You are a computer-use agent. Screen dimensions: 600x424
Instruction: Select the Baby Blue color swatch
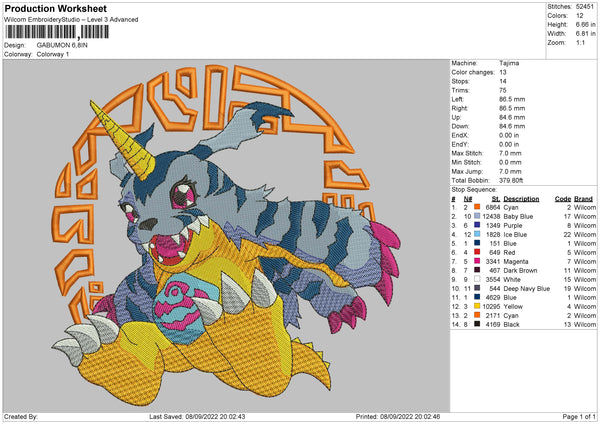tap(477, 216)
